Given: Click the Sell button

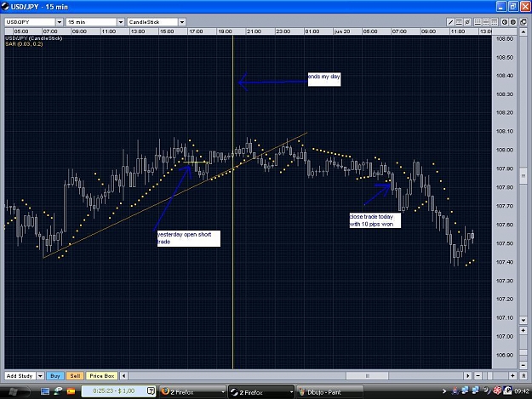Looking at the screenshot, I should tap(75, 376).
